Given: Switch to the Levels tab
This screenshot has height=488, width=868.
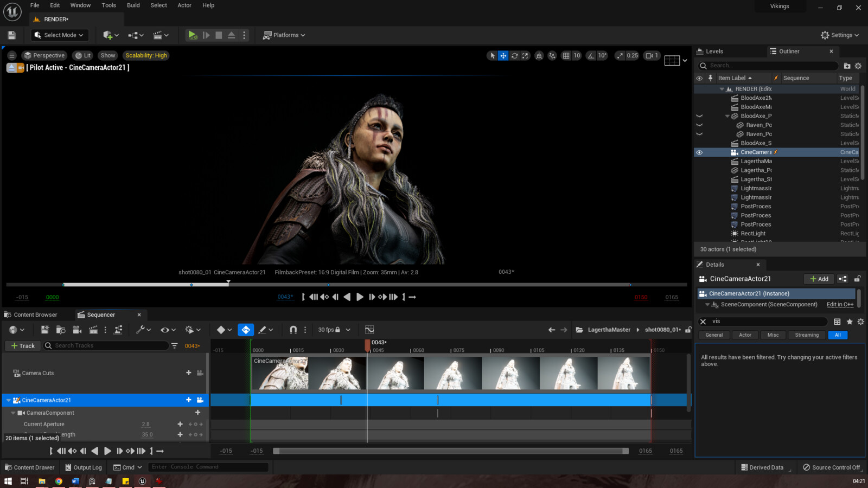Looking at the screenshot, I should pyautogui.click(x=710, y=52).
